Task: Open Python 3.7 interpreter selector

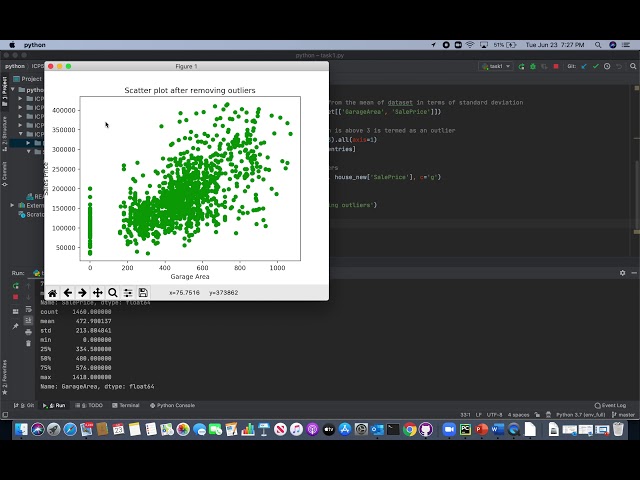Action: pos(580,415)
